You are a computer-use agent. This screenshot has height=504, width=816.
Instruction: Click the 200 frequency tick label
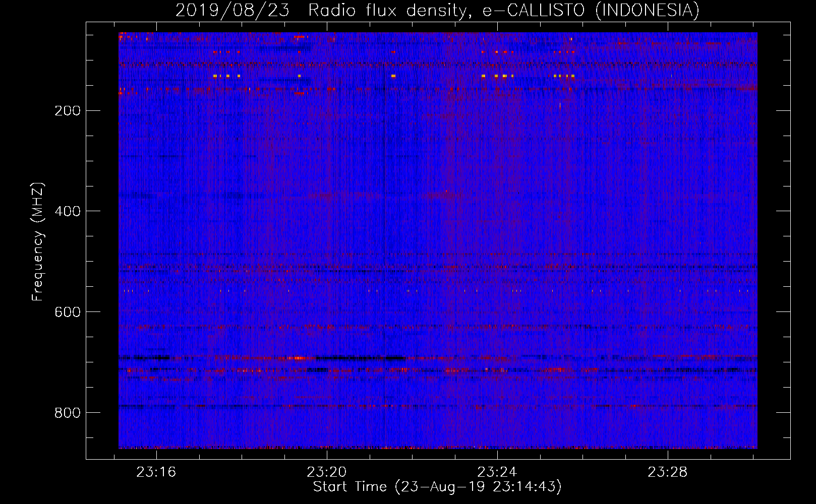68,111
